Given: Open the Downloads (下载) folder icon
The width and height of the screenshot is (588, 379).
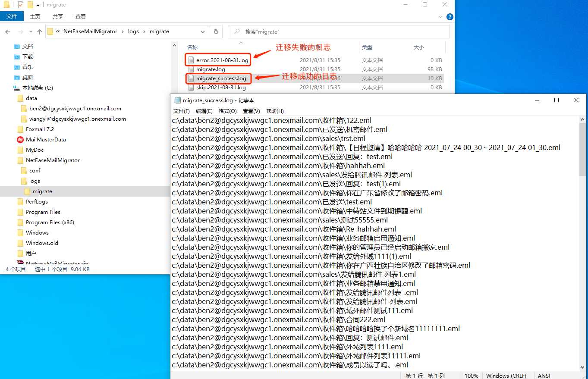Looking at the screenshot, I should pyautogui.click(x=17, y=57).
